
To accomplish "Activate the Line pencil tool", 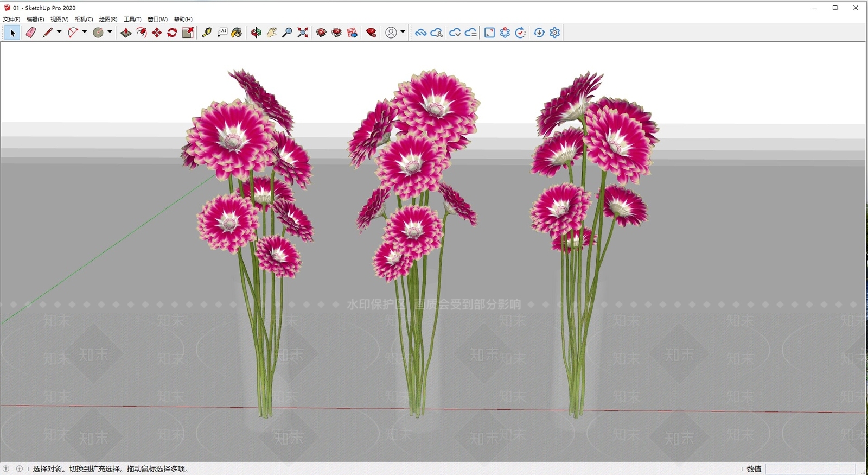I will [48, 33].
